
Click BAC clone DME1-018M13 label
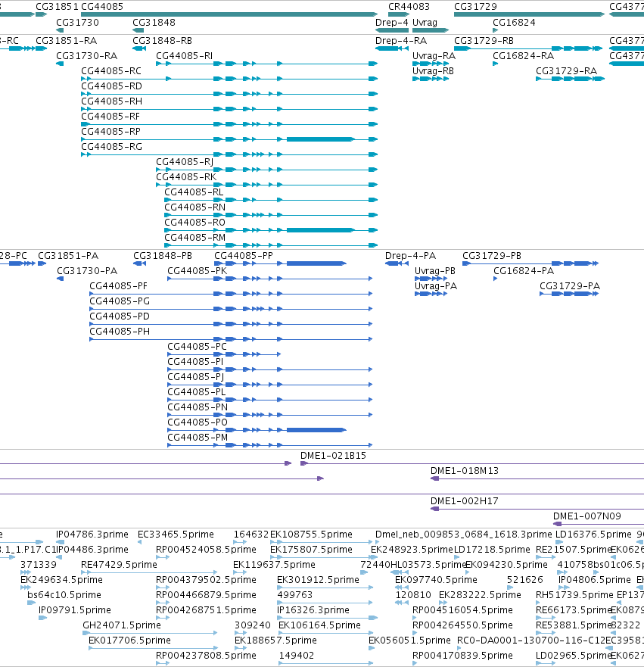point(465,471)
